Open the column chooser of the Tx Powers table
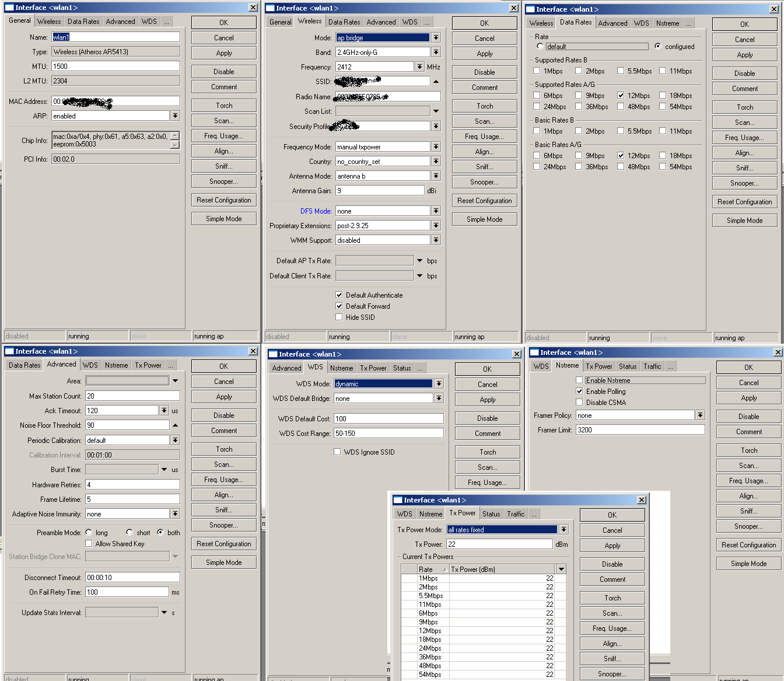784x681 pixels. (561, 569)
